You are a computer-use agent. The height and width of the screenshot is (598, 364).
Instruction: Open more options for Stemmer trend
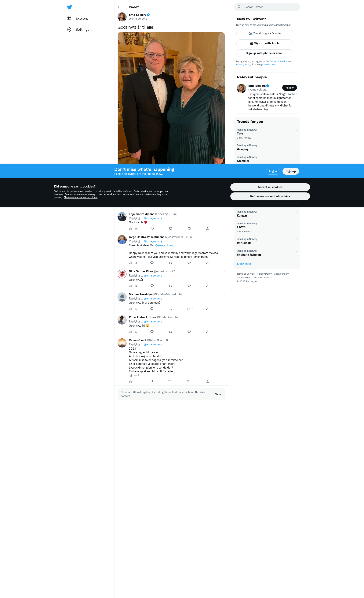(295, 158)
